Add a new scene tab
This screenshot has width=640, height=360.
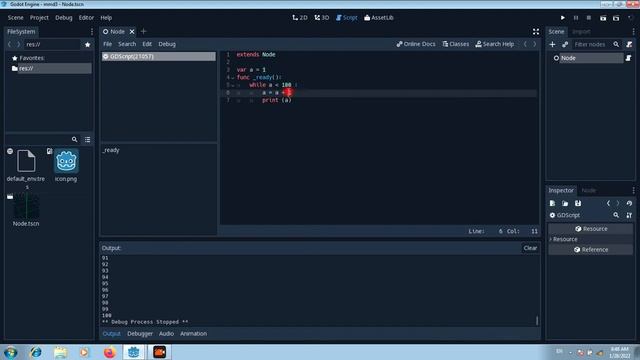143,31
